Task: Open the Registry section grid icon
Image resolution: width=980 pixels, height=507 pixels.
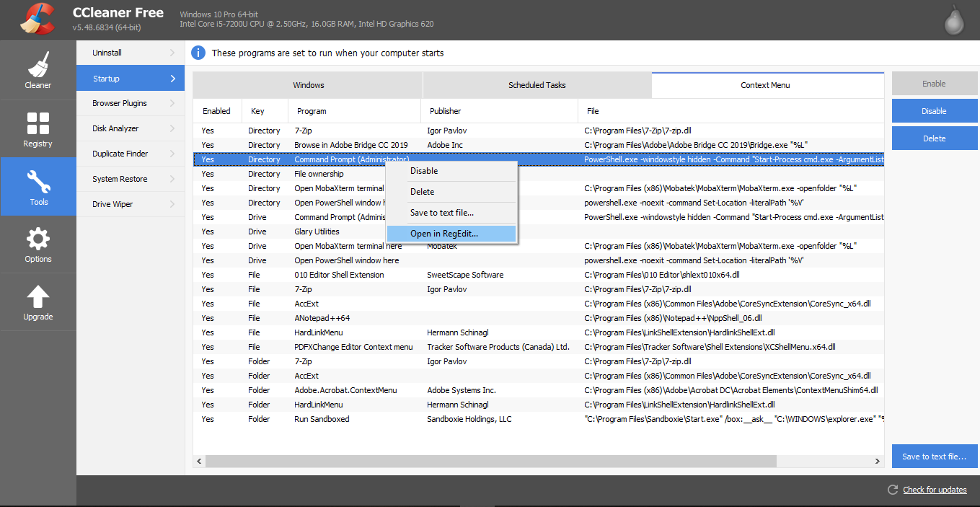Action: (x=37, y=123)
